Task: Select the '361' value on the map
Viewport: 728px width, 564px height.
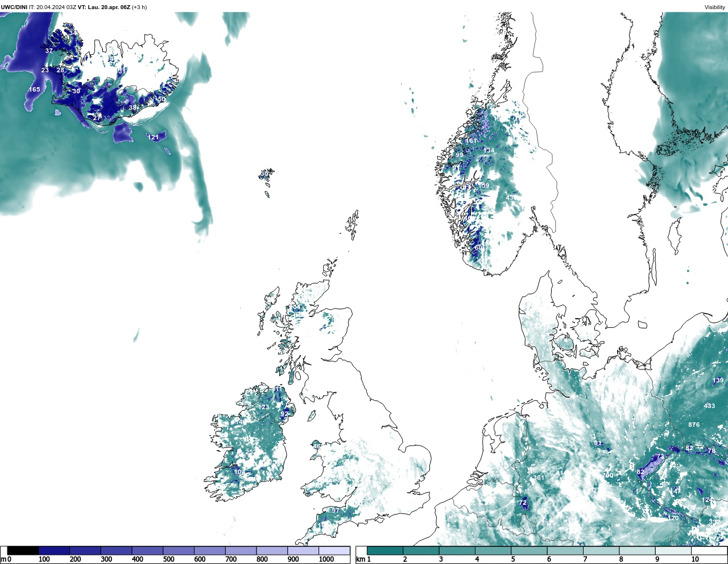Action: tap(539, 477)
